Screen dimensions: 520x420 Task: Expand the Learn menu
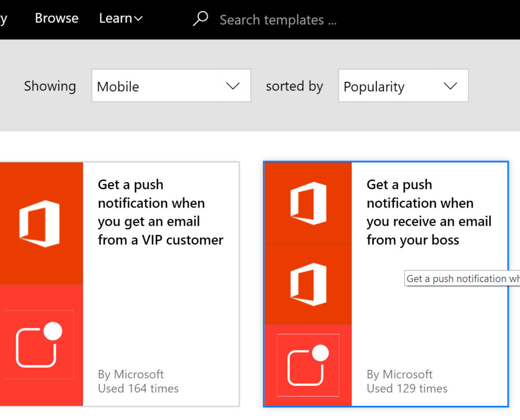(121, 18)
